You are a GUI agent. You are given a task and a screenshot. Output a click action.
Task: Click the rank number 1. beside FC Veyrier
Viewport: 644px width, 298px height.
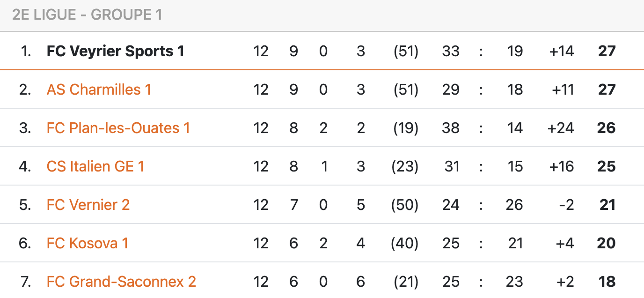coord(26,51)
